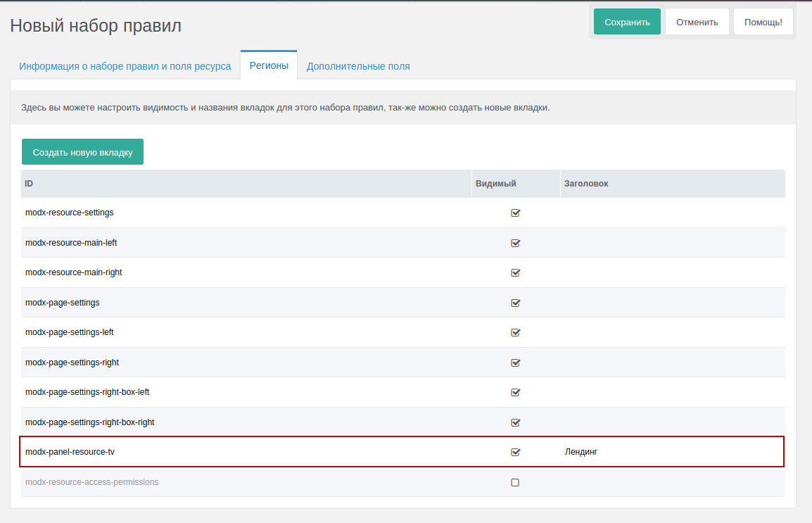The image size is (812, 523).
Task: Toggle modx-page-settings-right-box-right checkbox
Action: [515, 422]
